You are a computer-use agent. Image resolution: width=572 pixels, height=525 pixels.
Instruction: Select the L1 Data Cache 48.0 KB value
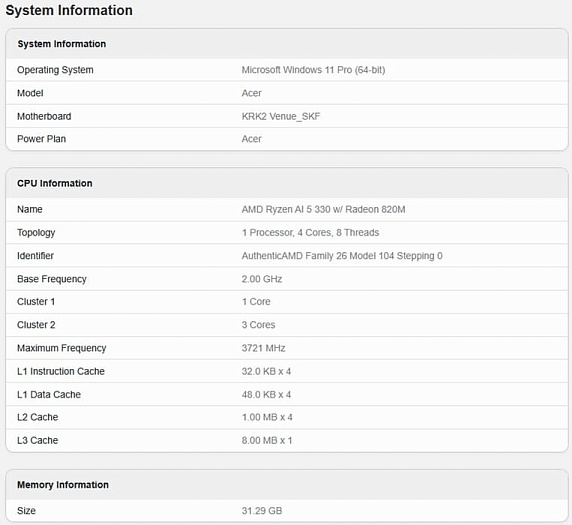(x=266, y=394)
